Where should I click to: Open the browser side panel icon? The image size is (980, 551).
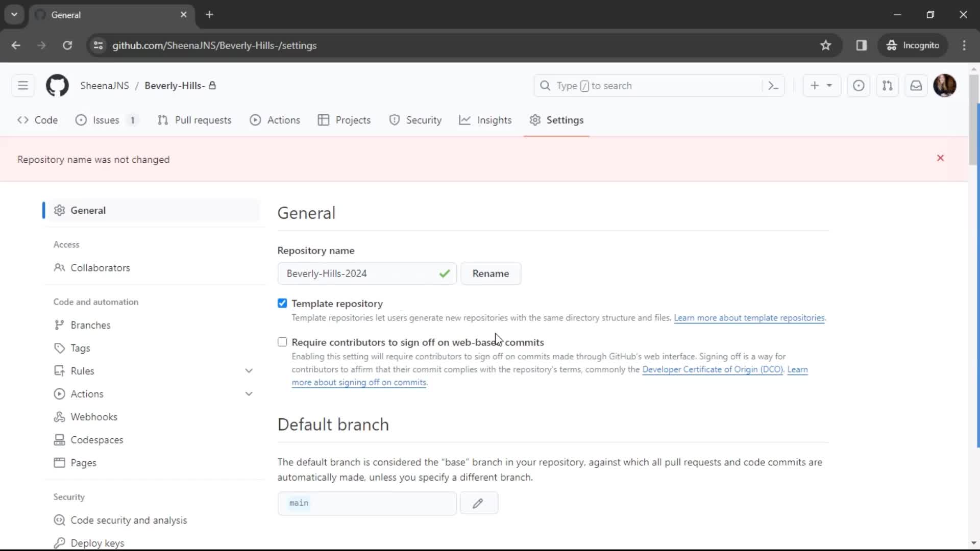point(862,45)
